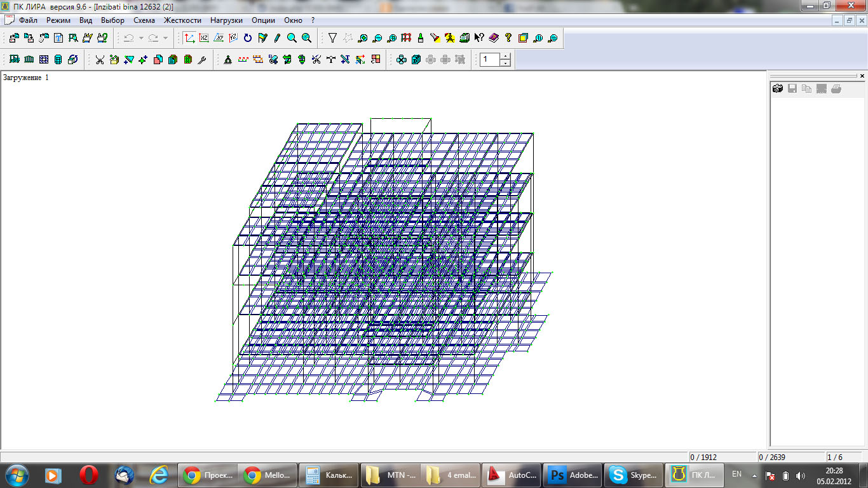The image size is (868, 488).
Task: Select the XZ plane projection view
Action: [204, 38]
